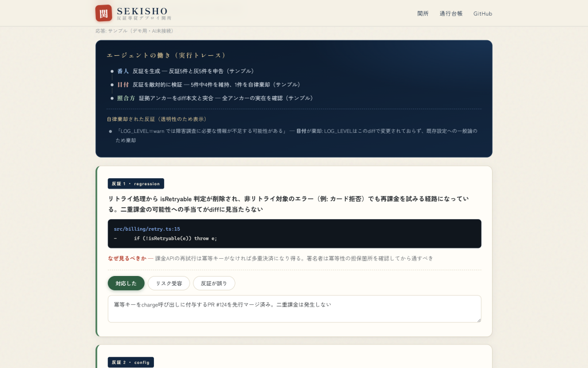Viewport: 588px width, 368px height.
Task: Click the なぜ見るべきか label
Action: click(x=127, y=258)
